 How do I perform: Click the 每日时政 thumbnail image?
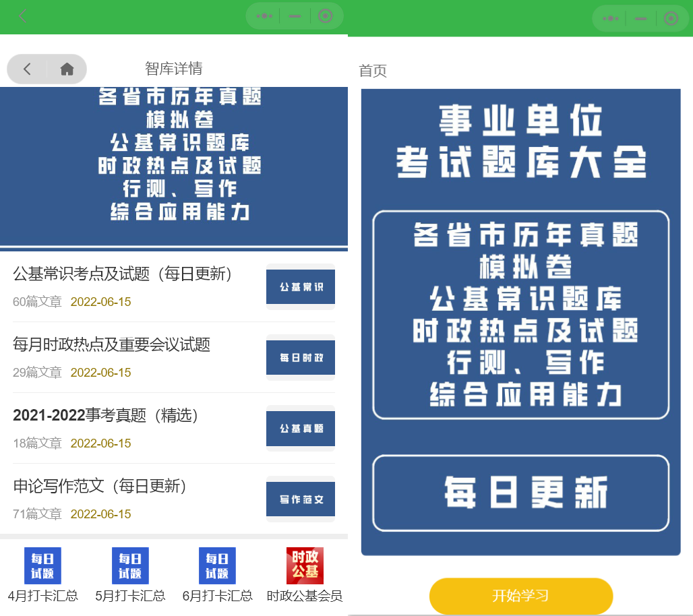(x=301, y=357)
